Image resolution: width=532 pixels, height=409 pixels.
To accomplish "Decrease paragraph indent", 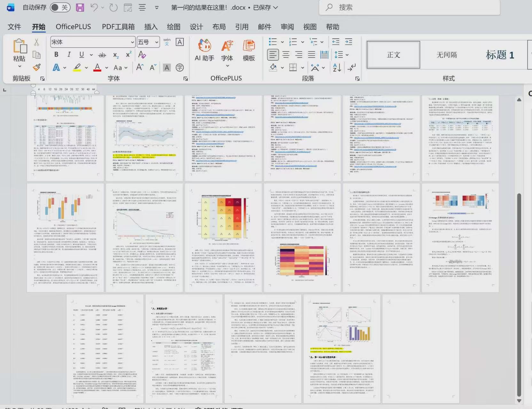I will [336, 42].
